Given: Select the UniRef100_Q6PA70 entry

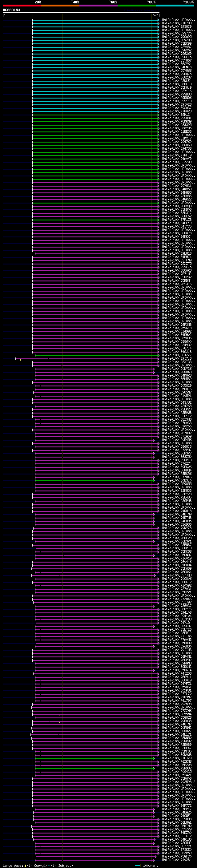Looking at the screenshot, I should (177, 233).
